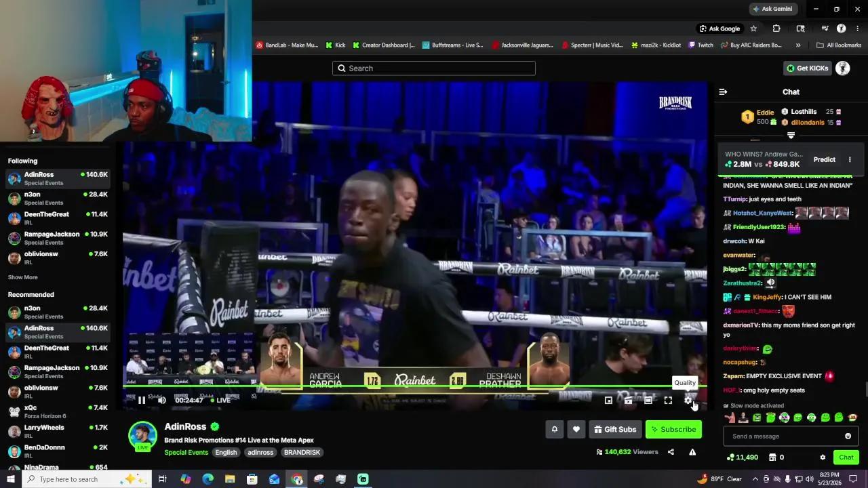Report the stream using warning triangle icon
Image resolution: width=868 pixels, height=488 pixels.
tap(692, 452)
